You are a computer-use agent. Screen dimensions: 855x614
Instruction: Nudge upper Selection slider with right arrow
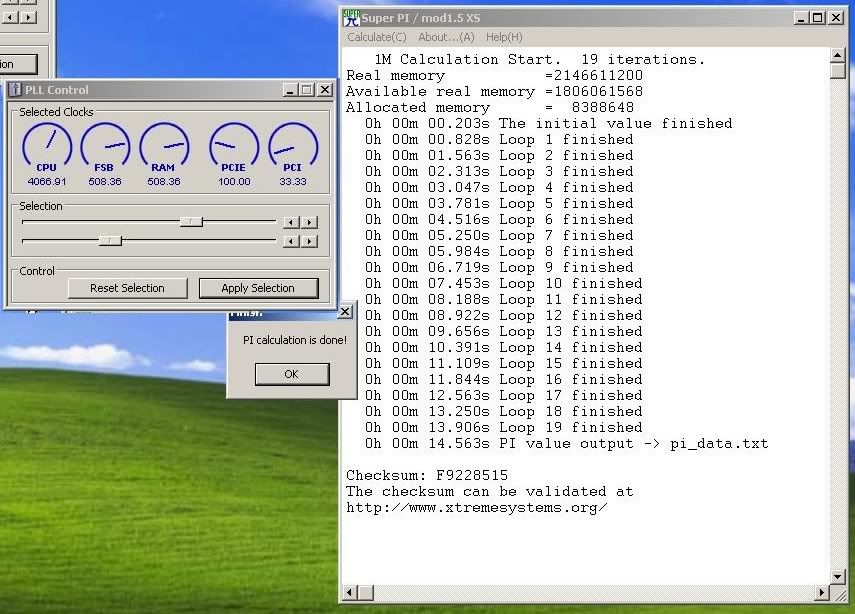pyautogui.click(x=309, y=222)
